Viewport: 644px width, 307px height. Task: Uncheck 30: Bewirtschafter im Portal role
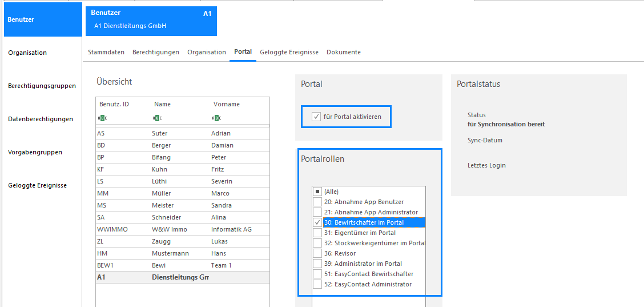(x=317, y=222)
